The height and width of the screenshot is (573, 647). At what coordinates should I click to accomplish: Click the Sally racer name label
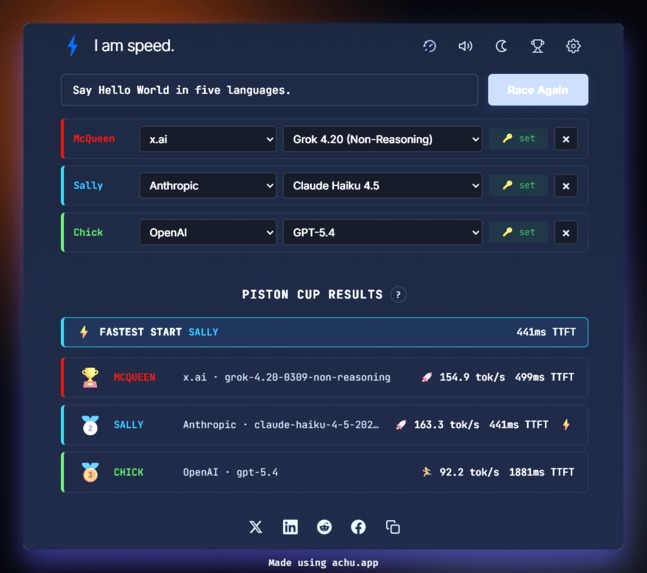click(88, 186)
